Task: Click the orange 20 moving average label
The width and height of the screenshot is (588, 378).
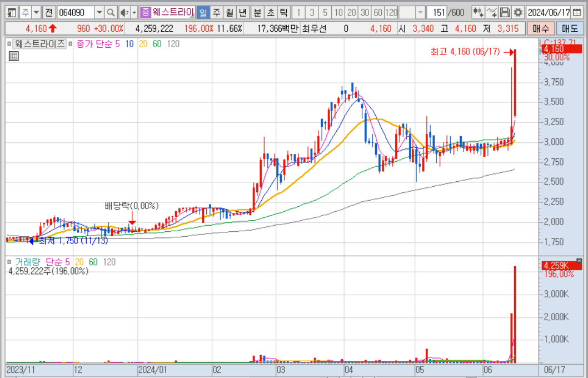Action: click(x=143, y=44)
